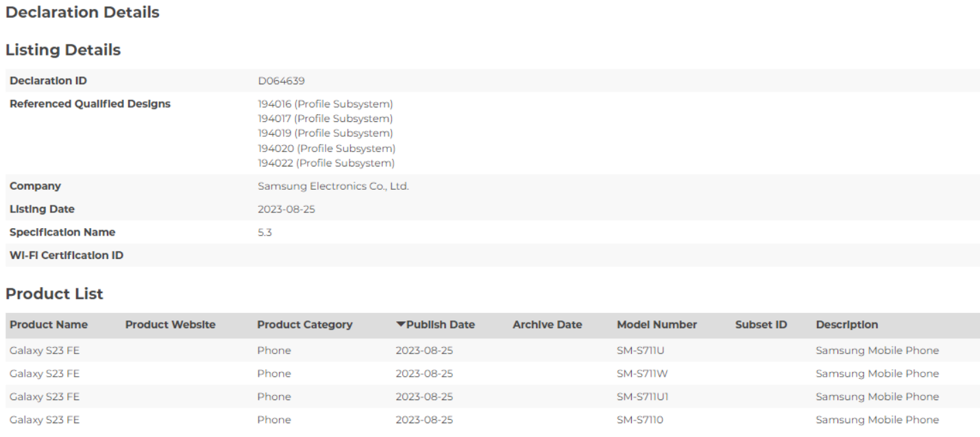The height and width of the screenshot is (437, 980).
Task: Click Samsung Electronics Co., Ltd. company name
Action: pyautogui.click(x=333, y=186)
